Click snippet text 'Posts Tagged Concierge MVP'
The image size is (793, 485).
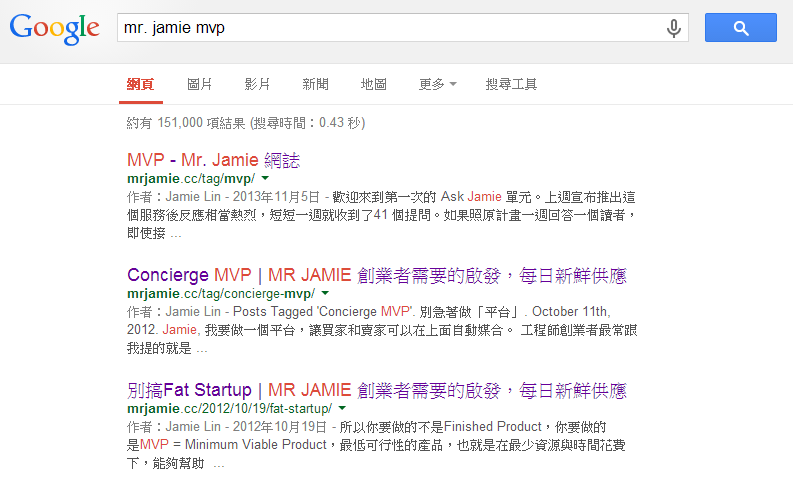[324, 312]
